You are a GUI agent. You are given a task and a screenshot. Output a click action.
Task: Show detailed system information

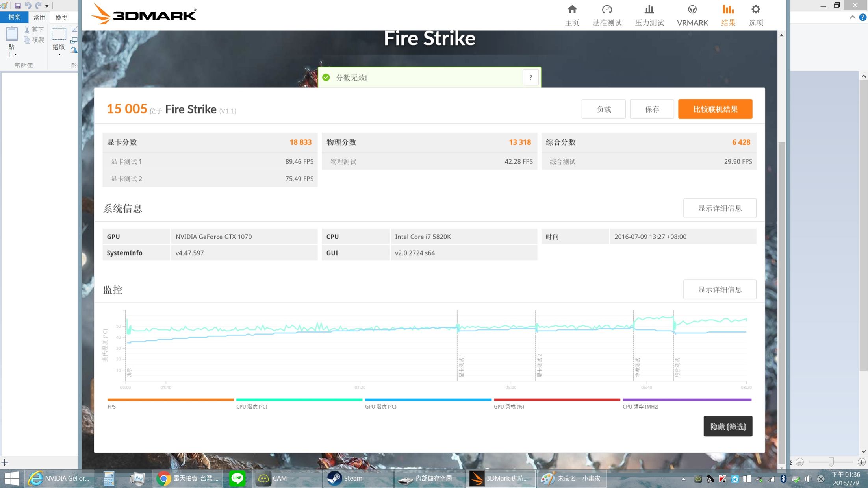coord(720,208)
